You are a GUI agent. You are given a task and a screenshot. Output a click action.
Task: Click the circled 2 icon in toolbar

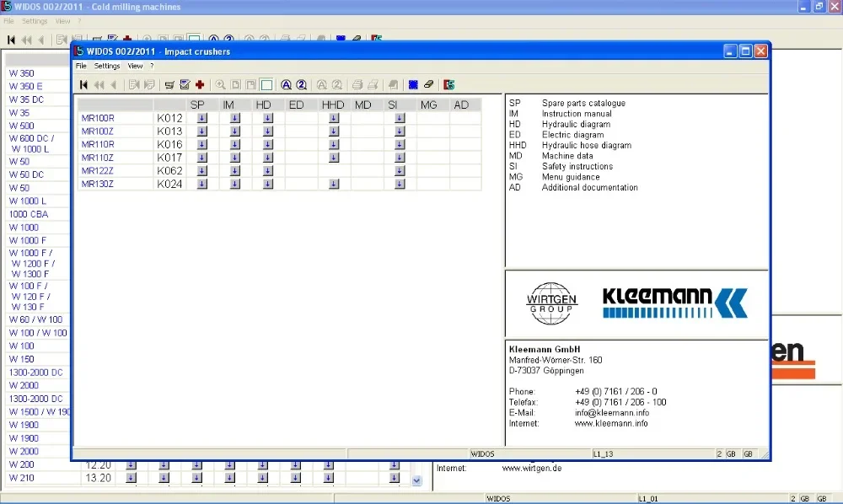[301, 84]
